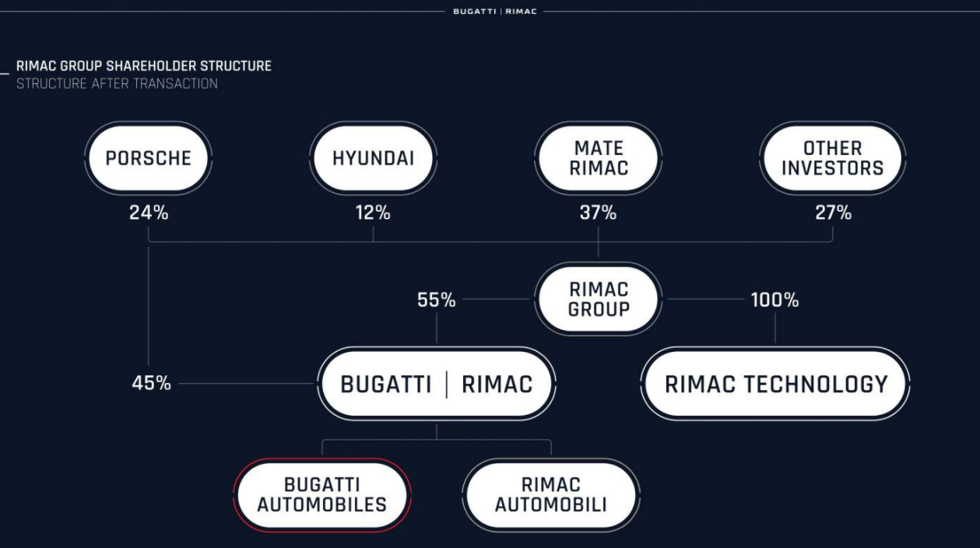Select the Other Investors box
Image resolution: width=980 pixels, height=548 pixels.
(x=833, y=158)
